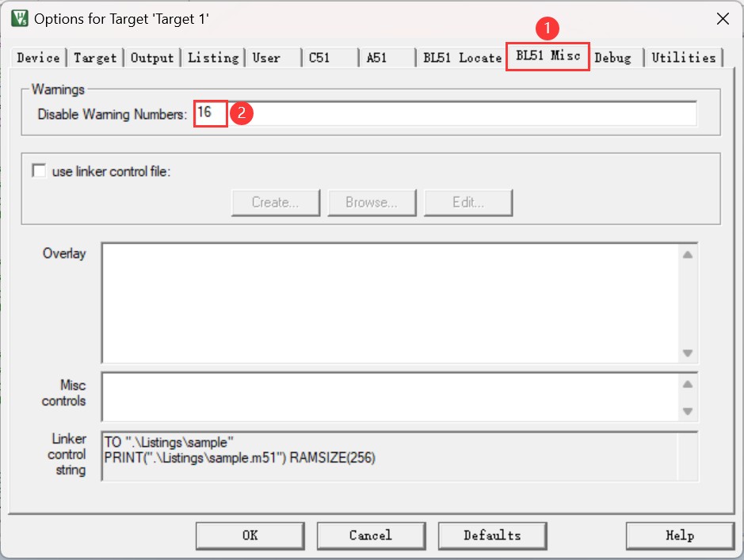744x560 pixels.
Task: Click the Keil uVision icon in title bar
Action: coord(20,18)
